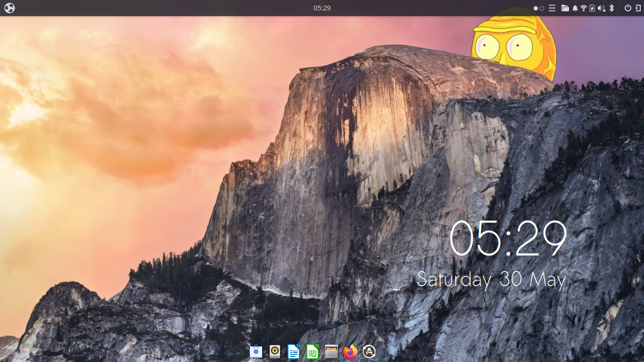
Task: Click the power button icon in panel
Action: [627, 8]
